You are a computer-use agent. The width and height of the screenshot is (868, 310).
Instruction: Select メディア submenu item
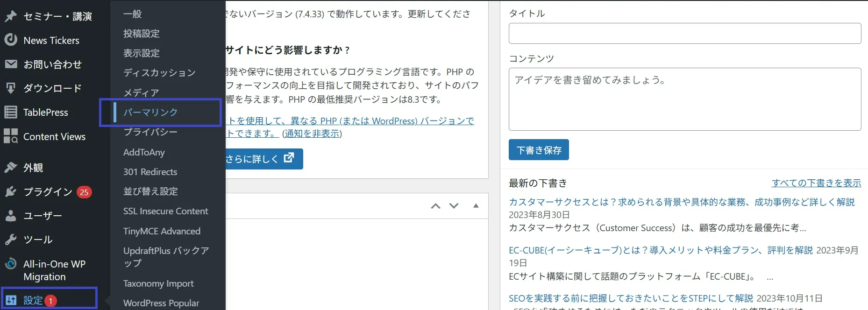[141, 92]
